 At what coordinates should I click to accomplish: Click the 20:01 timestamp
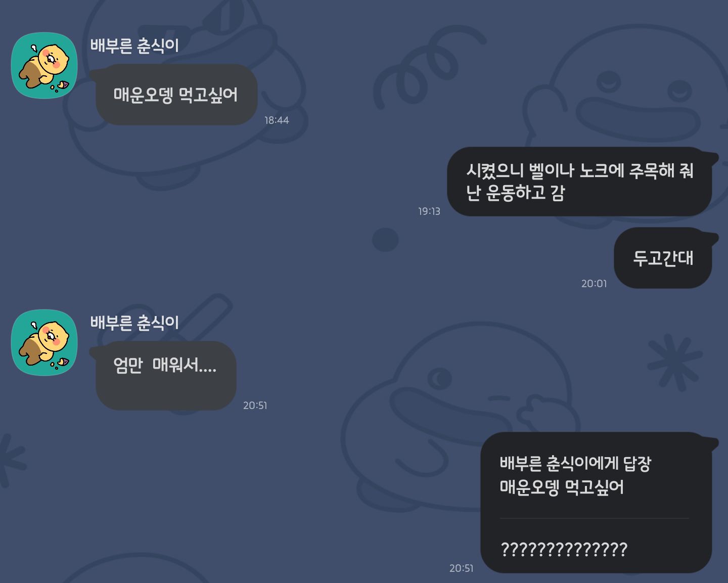tap(594, 284)
